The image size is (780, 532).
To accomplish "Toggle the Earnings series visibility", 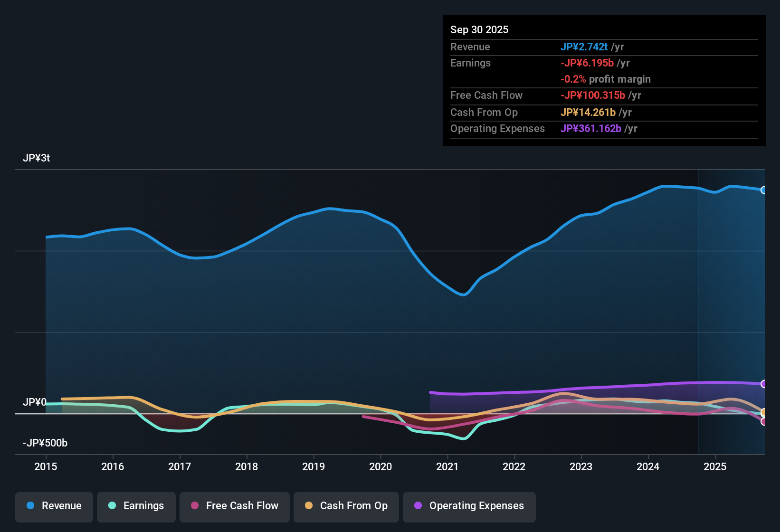I will tap(136, 506).
